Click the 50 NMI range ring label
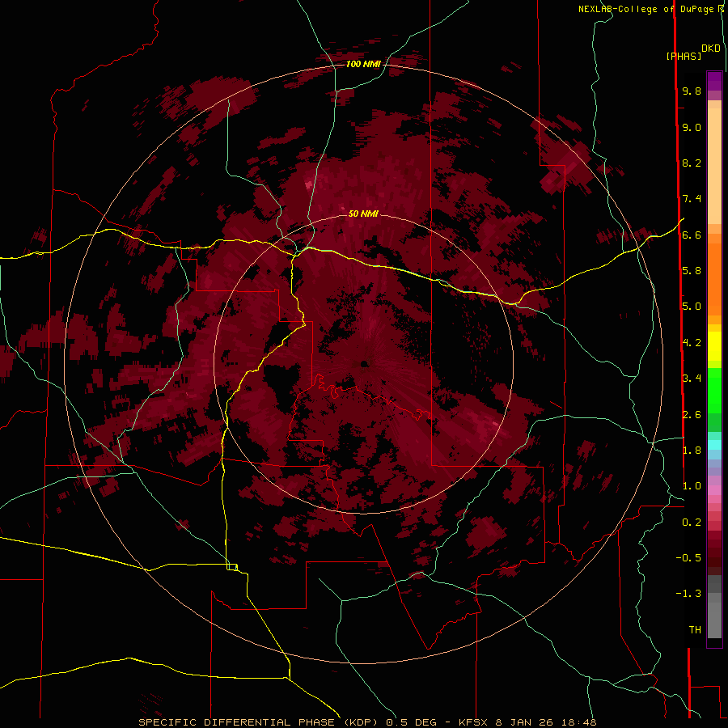Viewport: 728px width, 728px height. (x=363, y=214)
